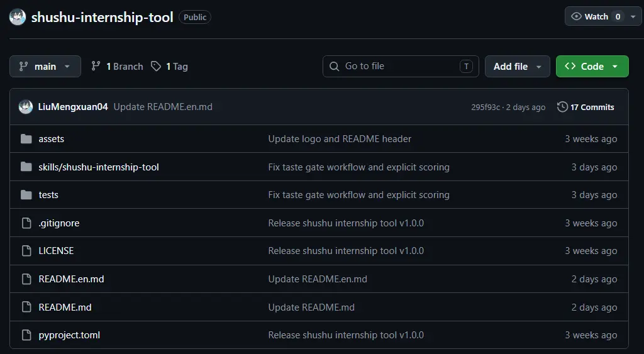Open the README.en.md file
Image resolution: width=644 pixels, height=354 pixels.
coord(71,279)
